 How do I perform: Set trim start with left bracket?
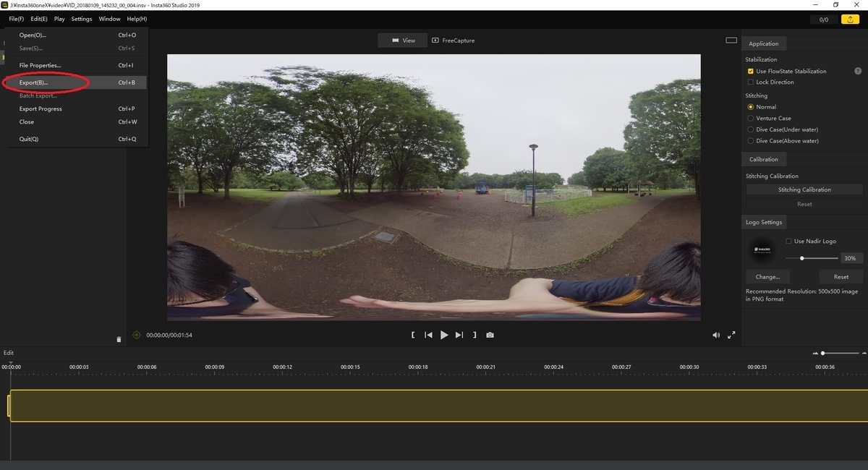coord(412,335)
